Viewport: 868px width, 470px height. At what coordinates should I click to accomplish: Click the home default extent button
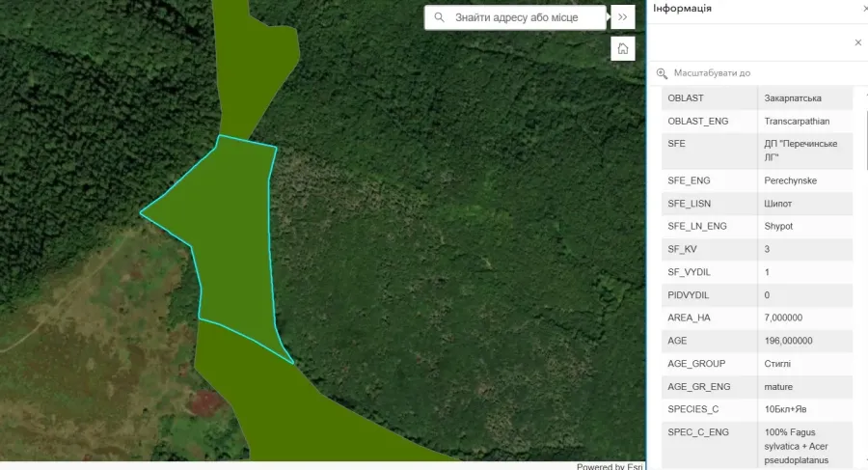(623, 48)
